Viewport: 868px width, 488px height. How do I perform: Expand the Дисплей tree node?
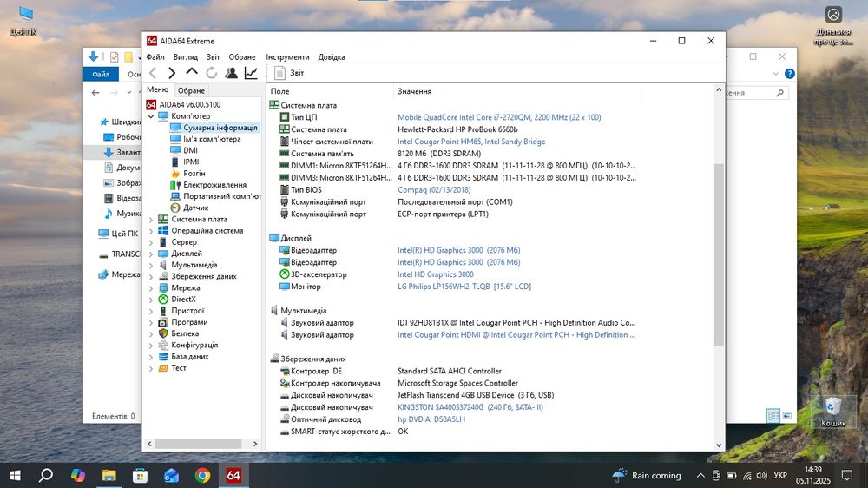point(151,254)
